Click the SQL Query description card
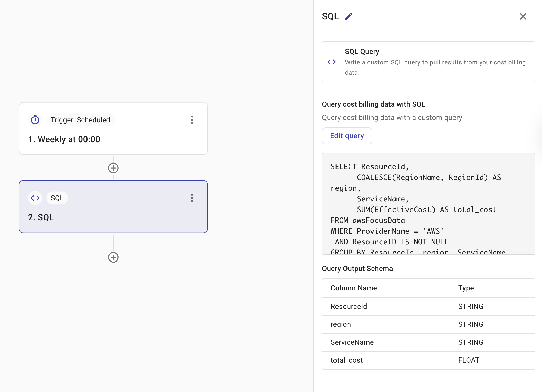The width and height of the screenshot is (542, 392). coord(429,62)
